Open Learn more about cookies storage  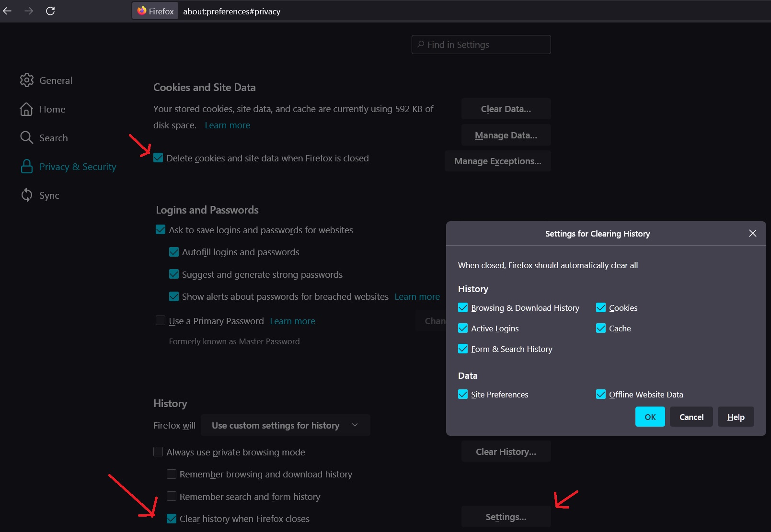228,125
